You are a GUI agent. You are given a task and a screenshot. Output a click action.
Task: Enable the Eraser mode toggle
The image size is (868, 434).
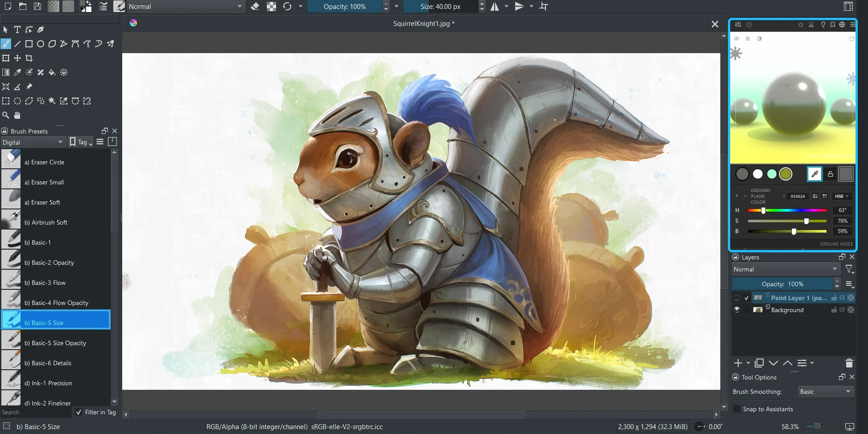(x=255, y=6)
